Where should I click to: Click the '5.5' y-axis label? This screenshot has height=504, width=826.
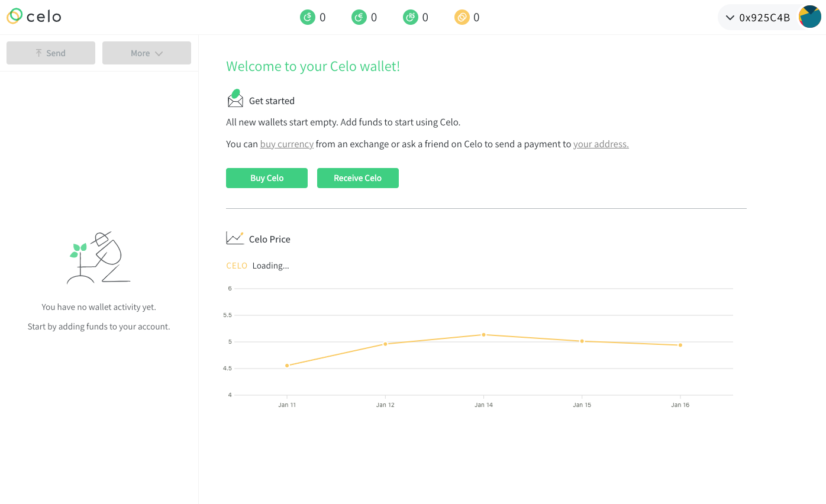click(x=227, y=315)
